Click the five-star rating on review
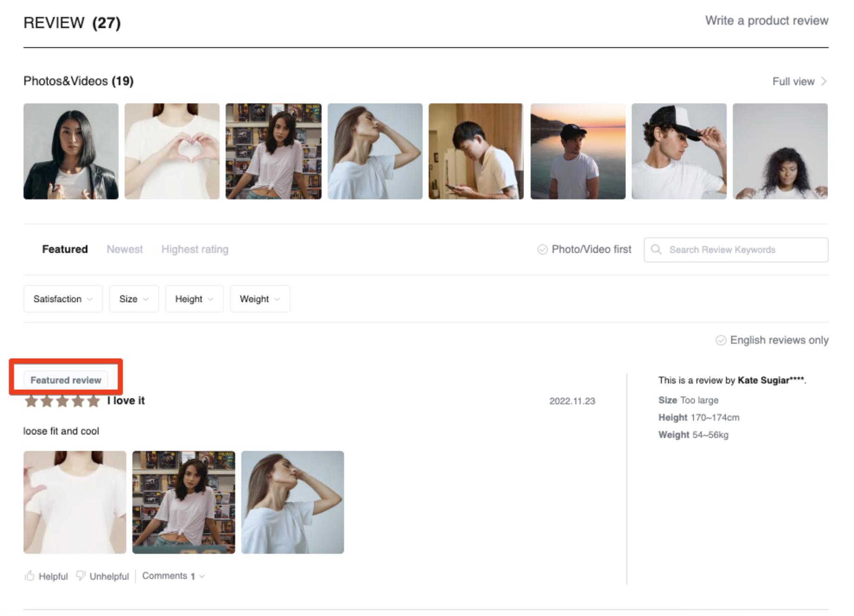The height and width of the screenshot is (616, 854). 62,401
